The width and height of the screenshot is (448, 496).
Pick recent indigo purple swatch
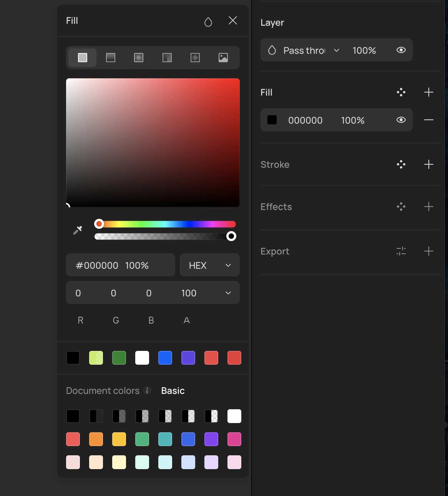[188, 358]
